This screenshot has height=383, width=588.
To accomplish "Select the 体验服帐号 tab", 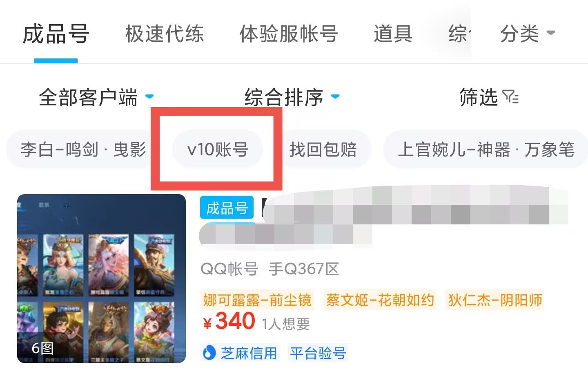I will (289, 34).
